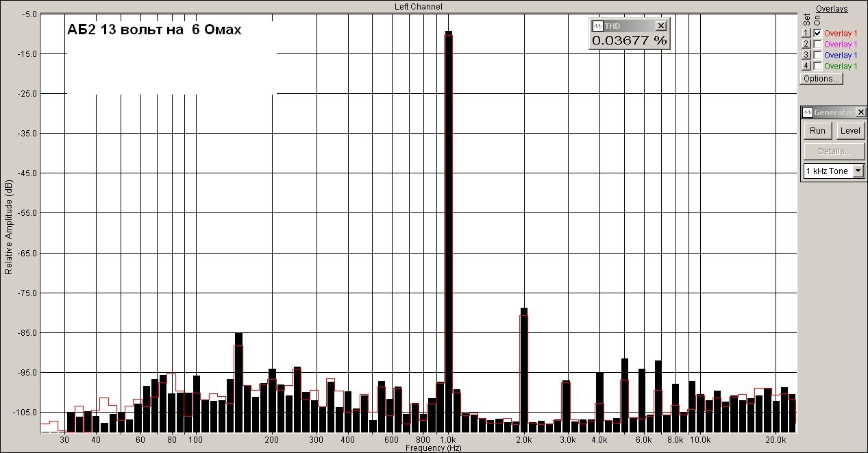This screenshot has width=868, height=453.
Task: Click the THD window title bar
Action: pyautogui.click(x=629, y=25)
